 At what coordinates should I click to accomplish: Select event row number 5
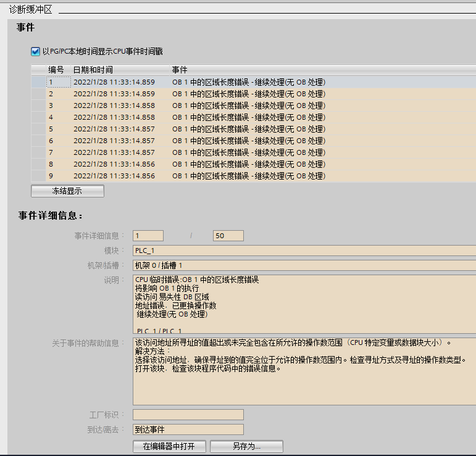[254, 129]
